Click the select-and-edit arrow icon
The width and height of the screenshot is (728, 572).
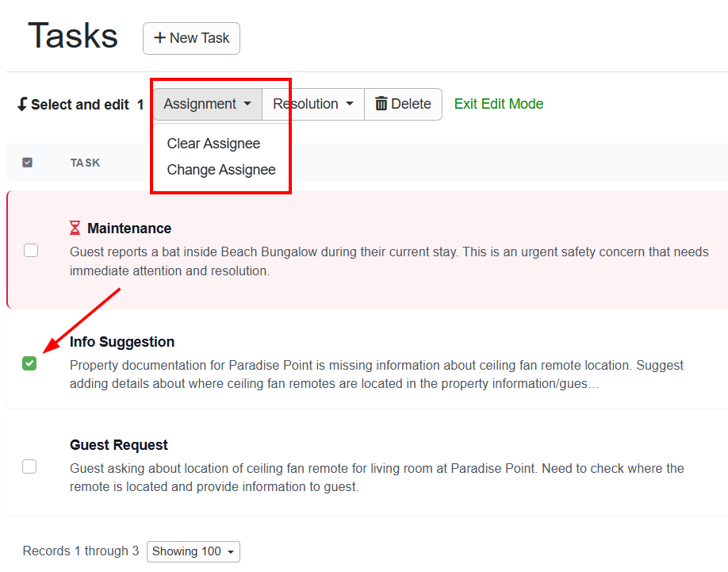point(25,104)
